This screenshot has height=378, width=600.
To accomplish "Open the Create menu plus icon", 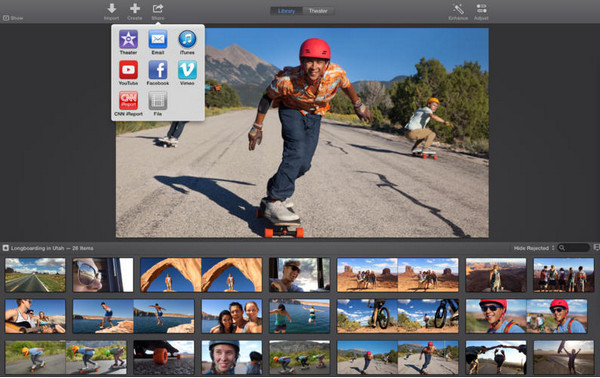I will [135, 8].
